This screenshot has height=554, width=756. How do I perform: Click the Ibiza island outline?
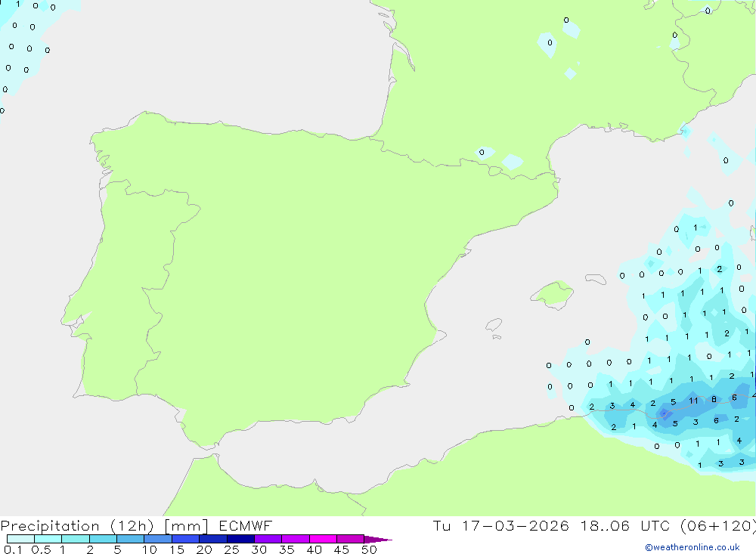[494, 325]
